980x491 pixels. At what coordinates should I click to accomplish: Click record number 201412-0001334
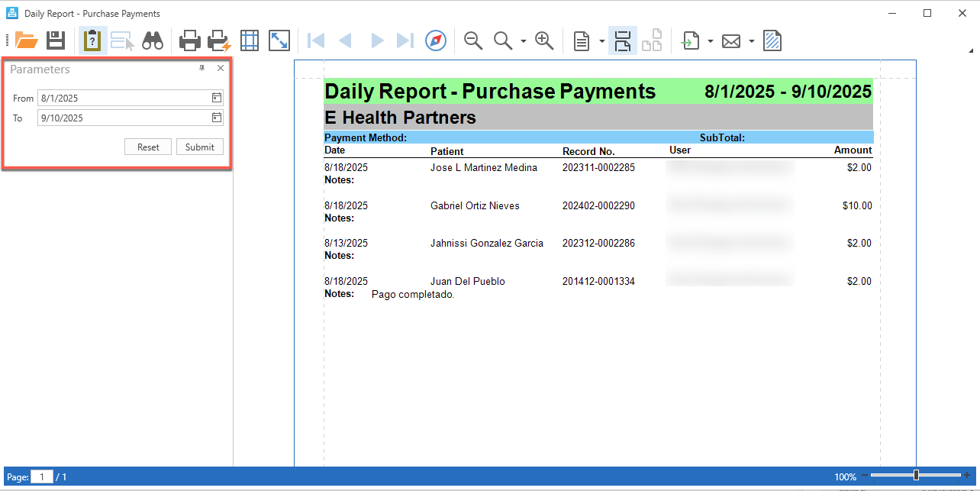598,281
